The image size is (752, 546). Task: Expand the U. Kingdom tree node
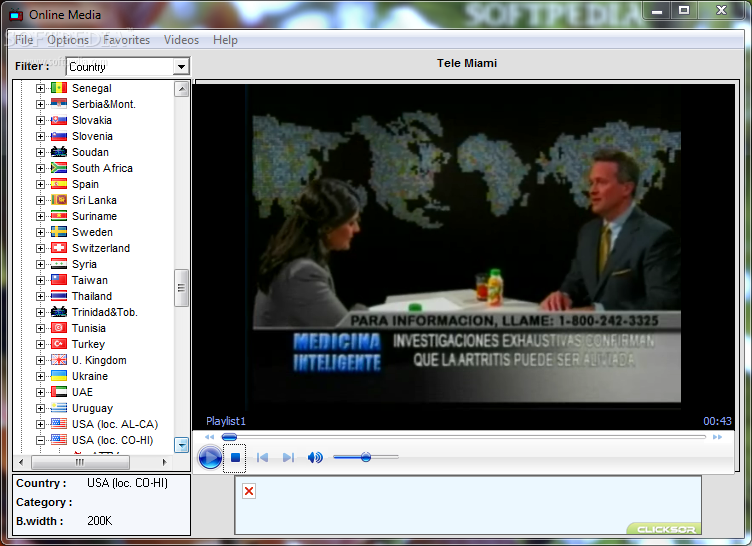(x=40, y=360)
